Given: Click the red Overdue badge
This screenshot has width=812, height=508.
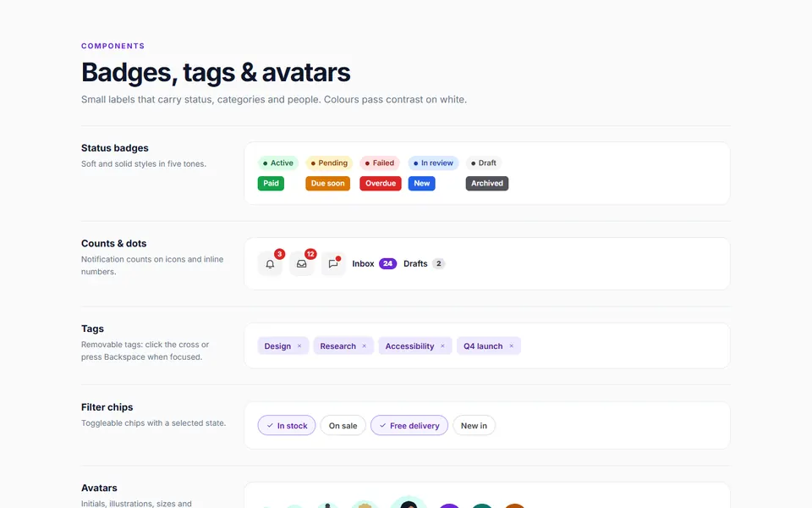Looking at the screenshot, I should click(x=381, y=184).
